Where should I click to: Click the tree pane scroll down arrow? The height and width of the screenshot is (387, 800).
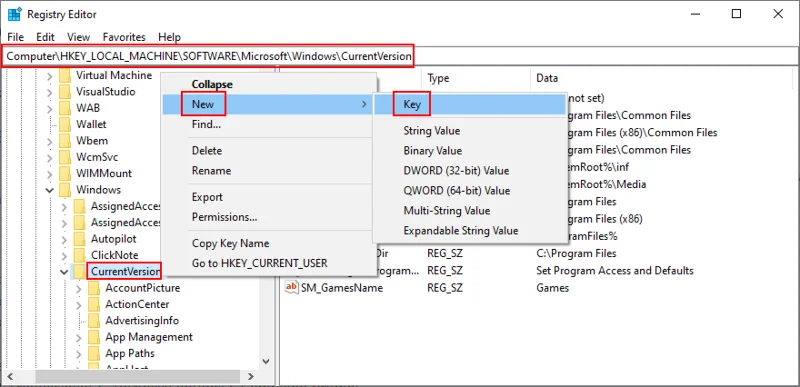[266, 361]
